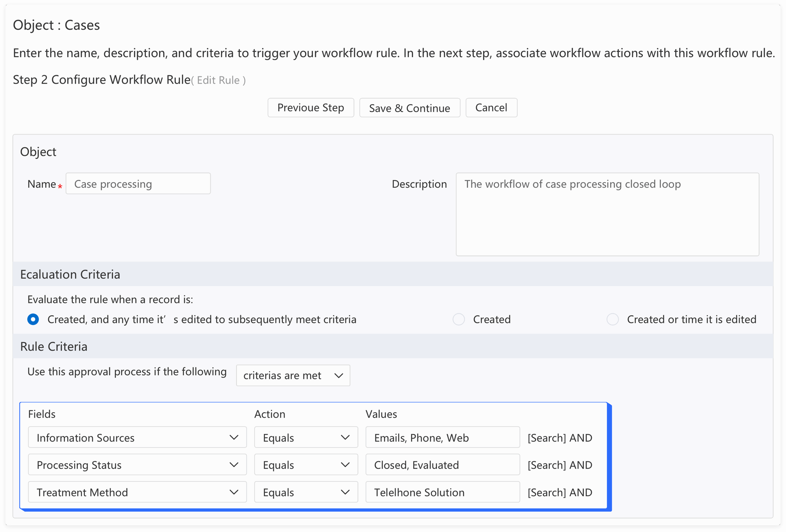Open the Processing Status field dropdown
Image resolution: width=786 pixels, height=532 pixels.
click(x=137, y=465)
